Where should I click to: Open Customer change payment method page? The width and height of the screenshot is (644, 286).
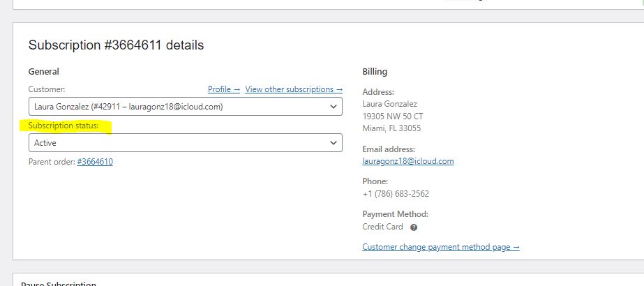tap(441, 247)
